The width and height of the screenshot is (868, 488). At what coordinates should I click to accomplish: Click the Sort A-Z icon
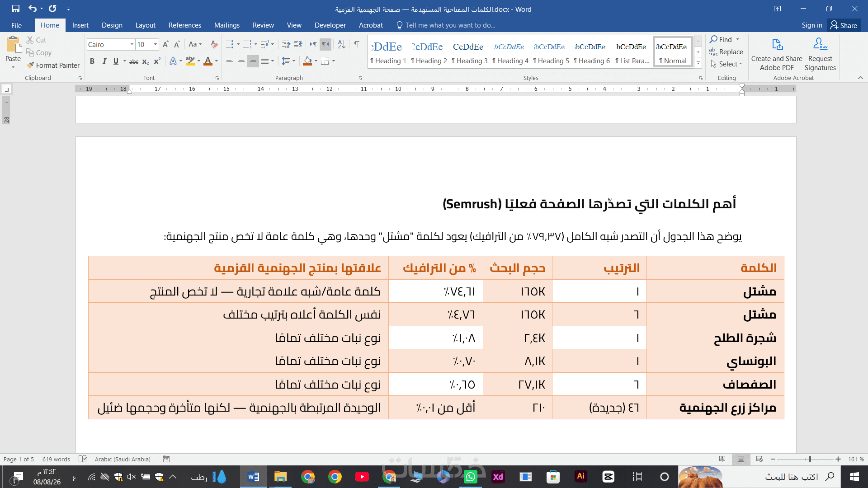341,44
